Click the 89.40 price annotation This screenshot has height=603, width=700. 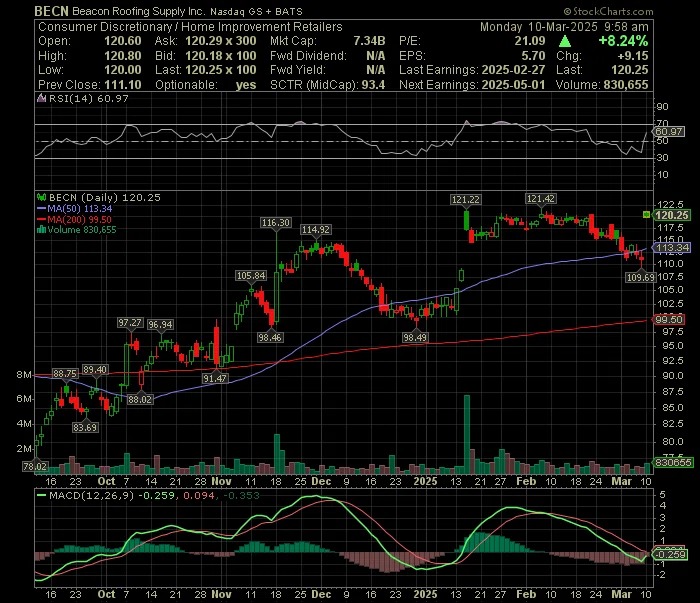pyautogui.click(x=95, y=370)
